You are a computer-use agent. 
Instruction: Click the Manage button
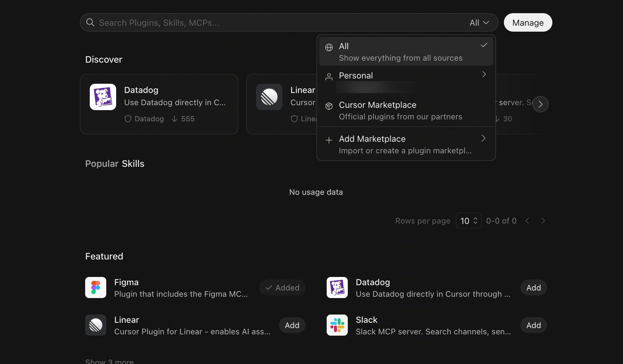click(528, 22)
